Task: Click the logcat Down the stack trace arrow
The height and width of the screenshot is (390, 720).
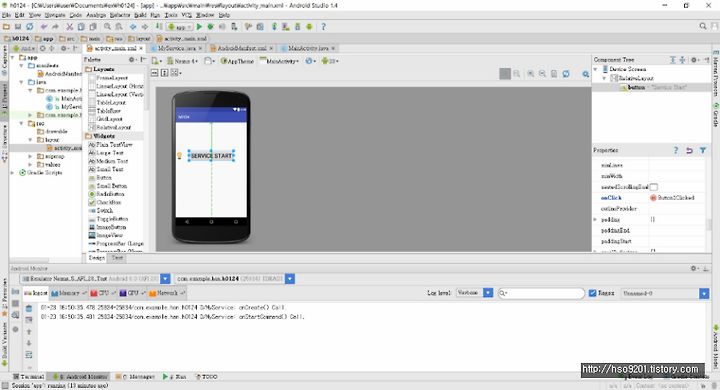Action: 29,343
